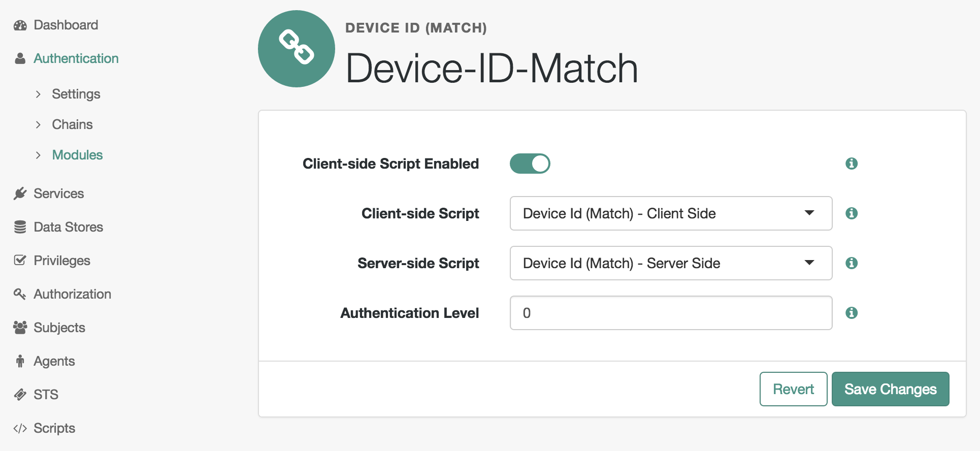Image resolution: width=980 pixels, height=451 pixels.
Task: Open Agents in sidebar
Action: [54, 361]
